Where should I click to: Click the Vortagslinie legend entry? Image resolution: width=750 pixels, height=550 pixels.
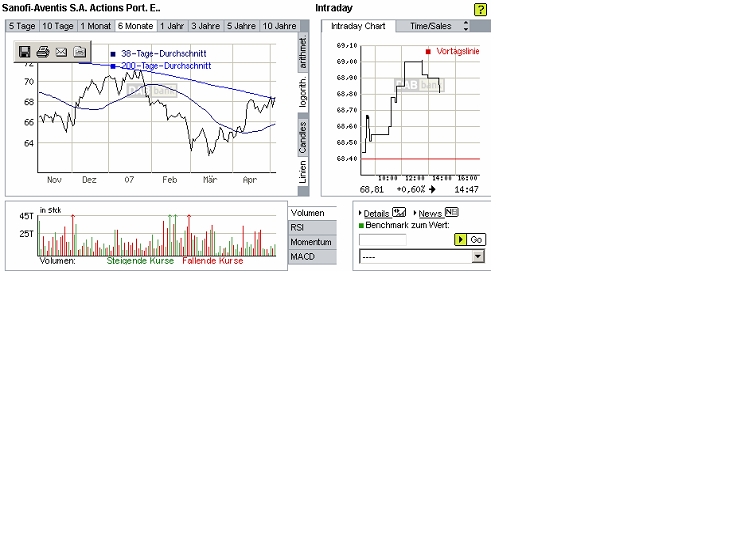click(452, 51)
